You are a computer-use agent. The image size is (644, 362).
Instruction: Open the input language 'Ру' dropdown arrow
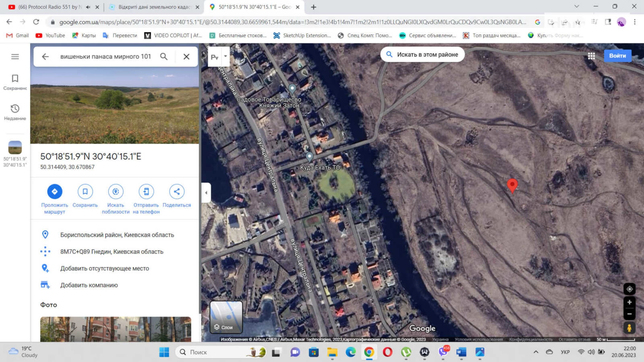pos(226,56)
